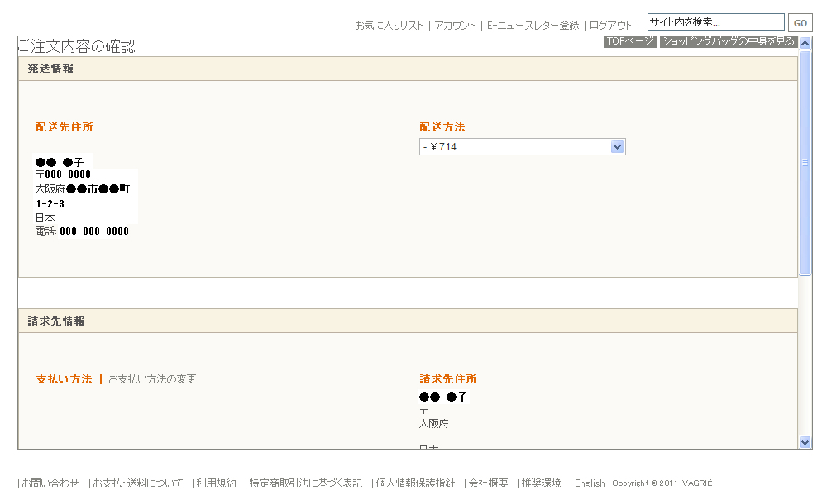
Task: Switch to English via footer link
Action: [590, 483]
